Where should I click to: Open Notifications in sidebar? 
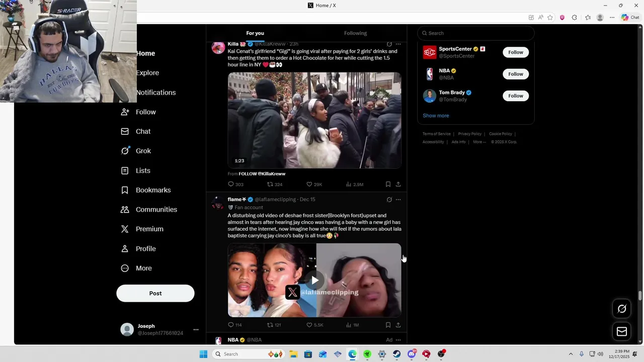(155, 93)
